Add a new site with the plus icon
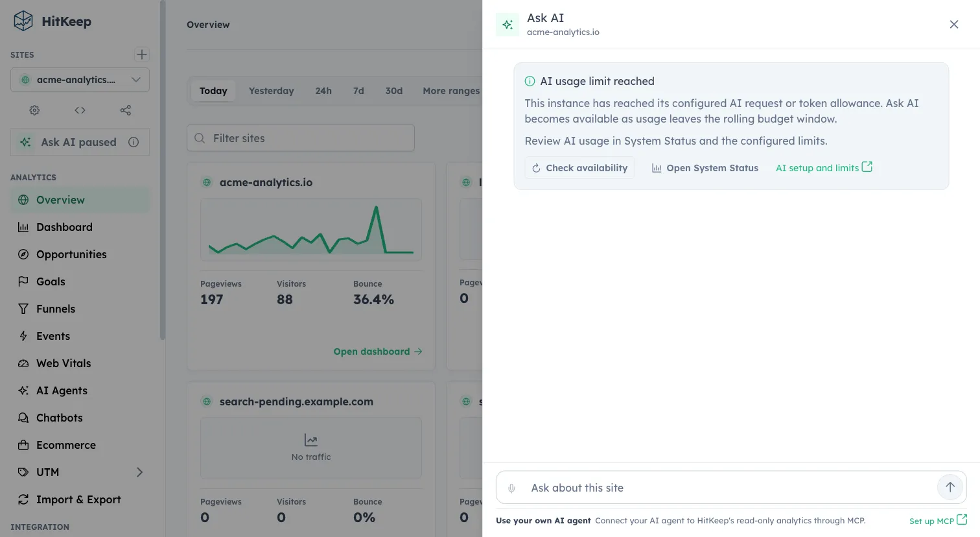Screen dimensions: 980x537 (x=142, y=54)
